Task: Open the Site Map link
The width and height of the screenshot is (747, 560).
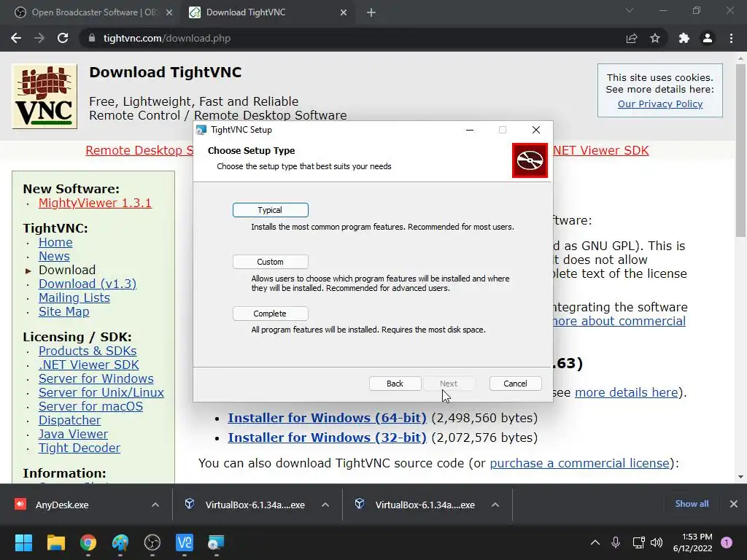Action: click(x=64, y=311)
